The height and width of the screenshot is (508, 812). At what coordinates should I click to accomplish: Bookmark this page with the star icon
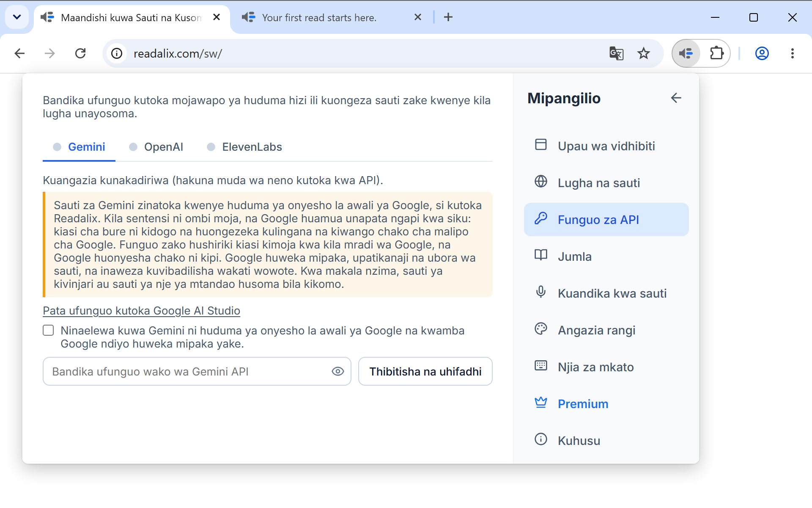pyautogui.click(x=644, y=53)
